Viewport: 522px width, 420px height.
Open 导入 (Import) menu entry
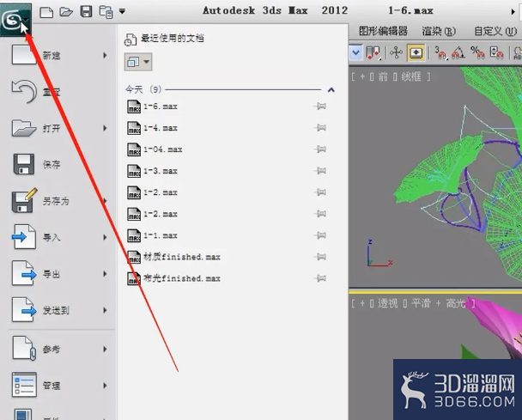(x=60, y=237)
